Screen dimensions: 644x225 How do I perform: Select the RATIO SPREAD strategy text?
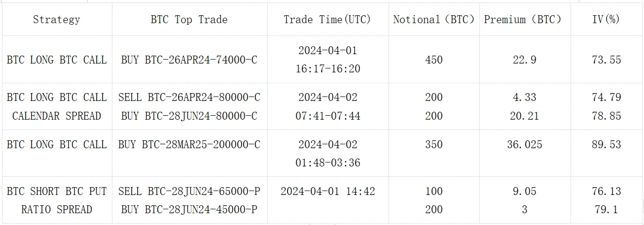click(x=57, y=210)
